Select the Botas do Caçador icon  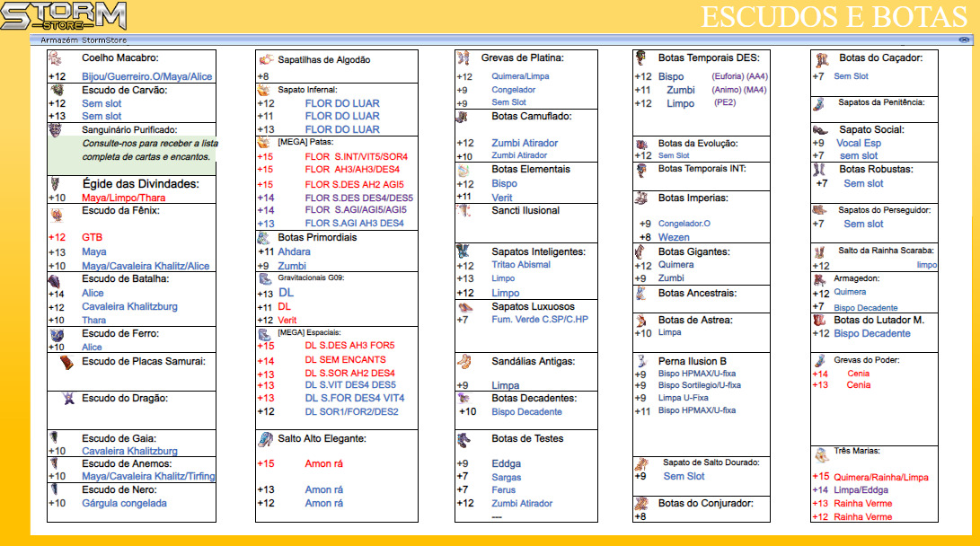click(821, 59)
